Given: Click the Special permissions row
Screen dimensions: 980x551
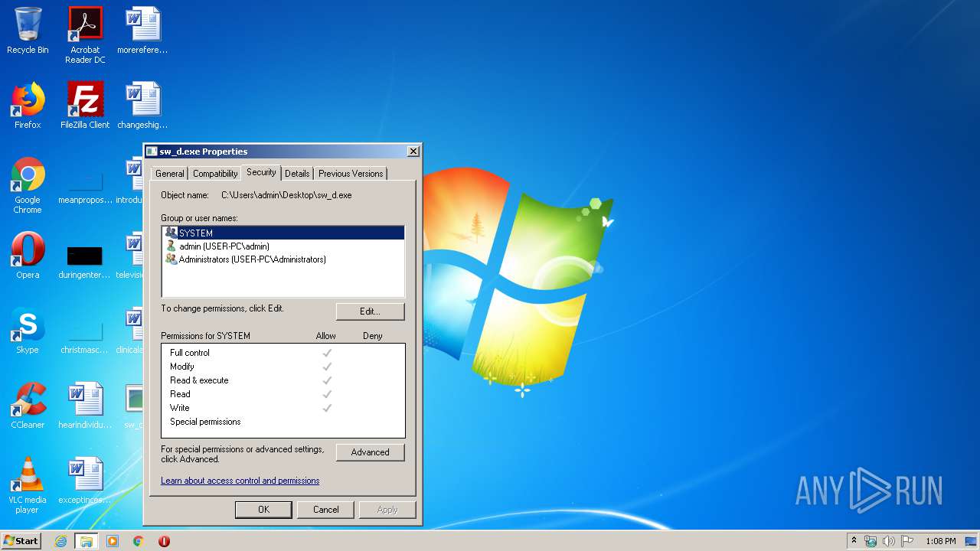Looking at the screenshot, I should point(283,422).
